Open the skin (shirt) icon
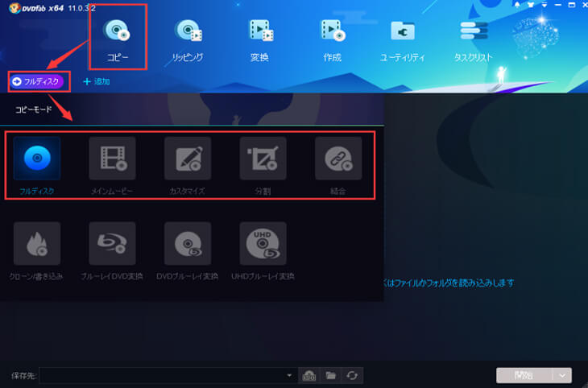 pos(531,5)
